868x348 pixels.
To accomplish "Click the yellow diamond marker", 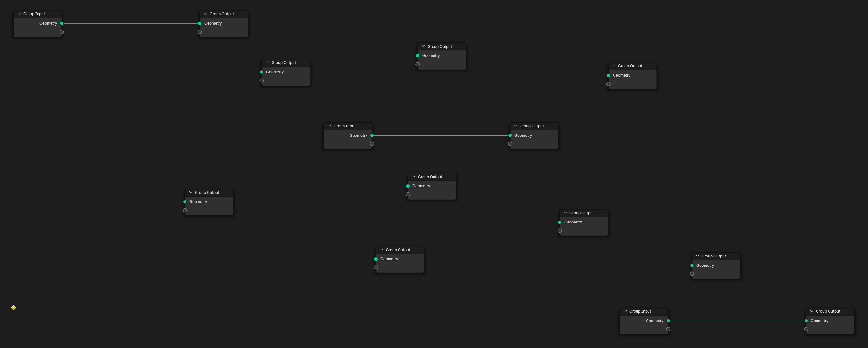I will coord(14,308).
